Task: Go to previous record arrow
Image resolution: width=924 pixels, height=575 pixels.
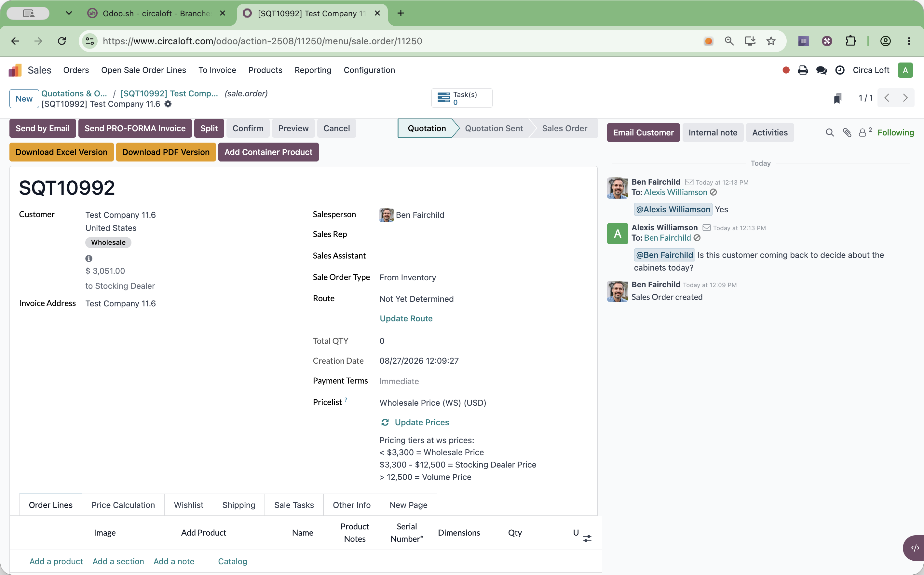Action: click(x=887, y=98)
